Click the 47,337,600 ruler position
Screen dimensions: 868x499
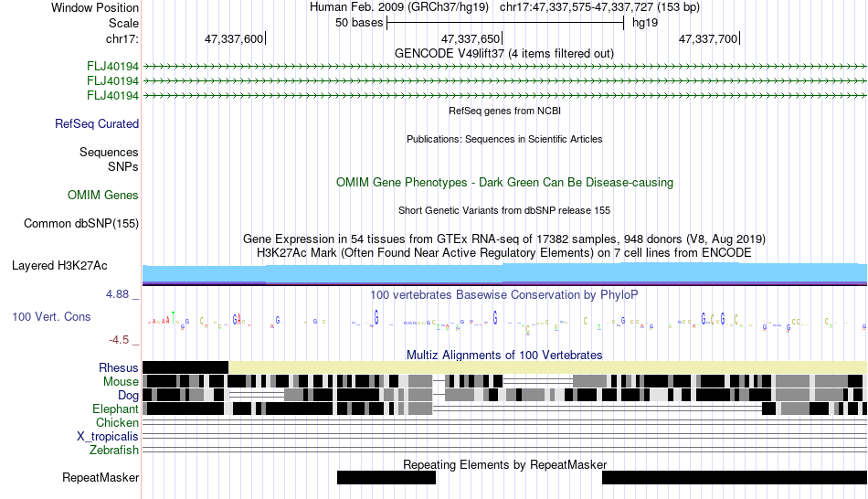click(x=234, y=38)
